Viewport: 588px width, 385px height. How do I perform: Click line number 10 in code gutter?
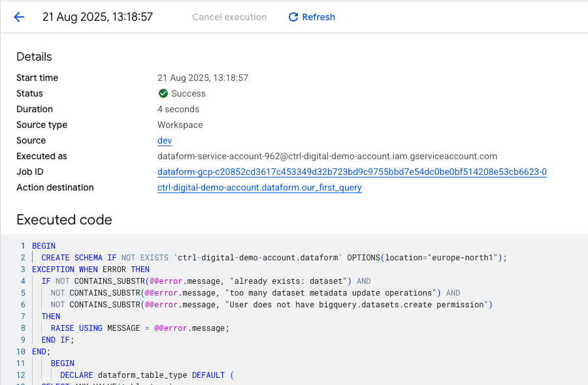pyautogui.click(x=21, y=352)
